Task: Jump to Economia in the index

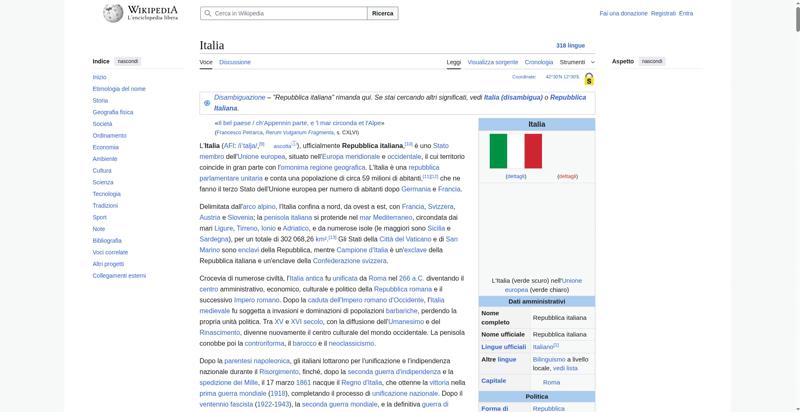Action: coord(106,147)
